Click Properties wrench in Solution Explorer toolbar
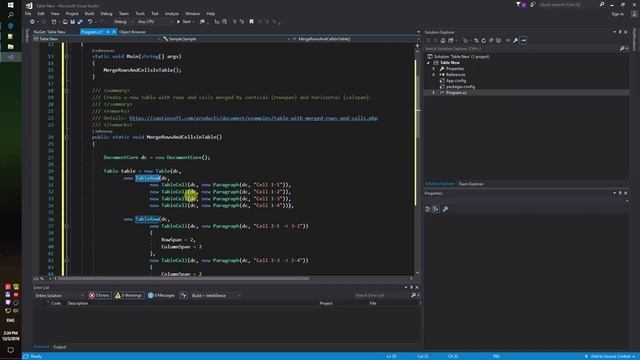The width and height of the screenshot is (640, 360). coord(516,40)
